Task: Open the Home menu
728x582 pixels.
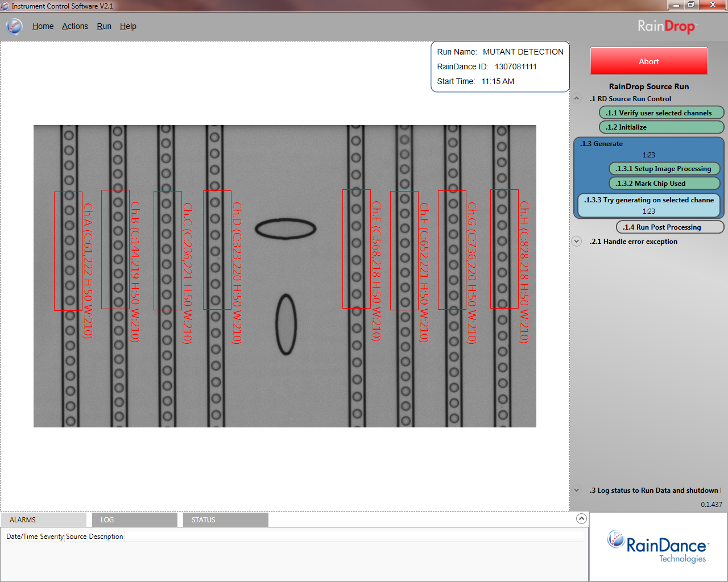Action: 43,26
